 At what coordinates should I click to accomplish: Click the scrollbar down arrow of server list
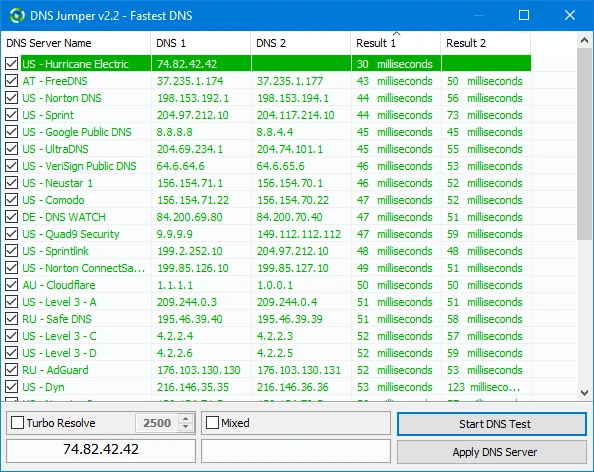(x=584, y=393)
